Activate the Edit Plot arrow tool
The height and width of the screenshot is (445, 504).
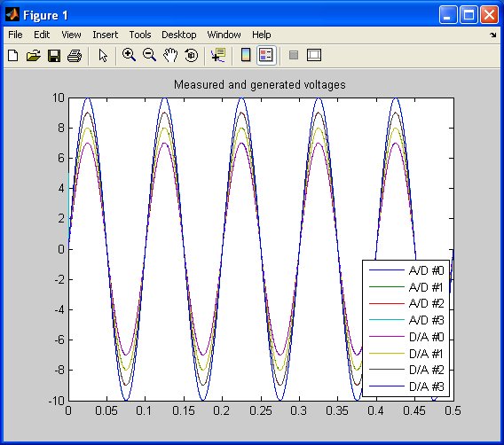pyautogui.click(x=103, y=56)
